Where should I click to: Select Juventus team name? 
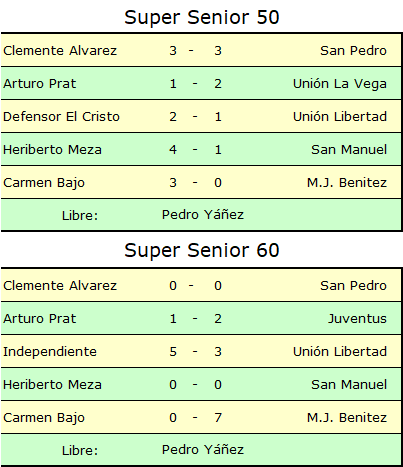[357, 319]
